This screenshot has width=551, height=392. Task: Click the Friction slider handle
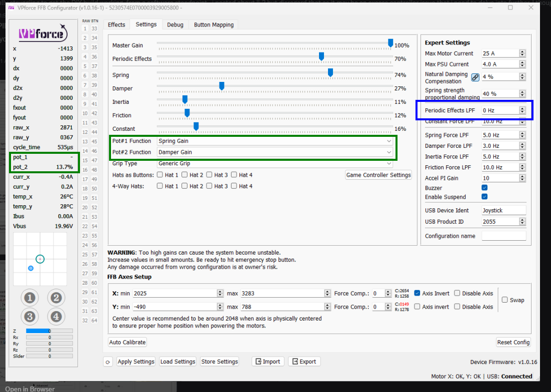(187, 113)
